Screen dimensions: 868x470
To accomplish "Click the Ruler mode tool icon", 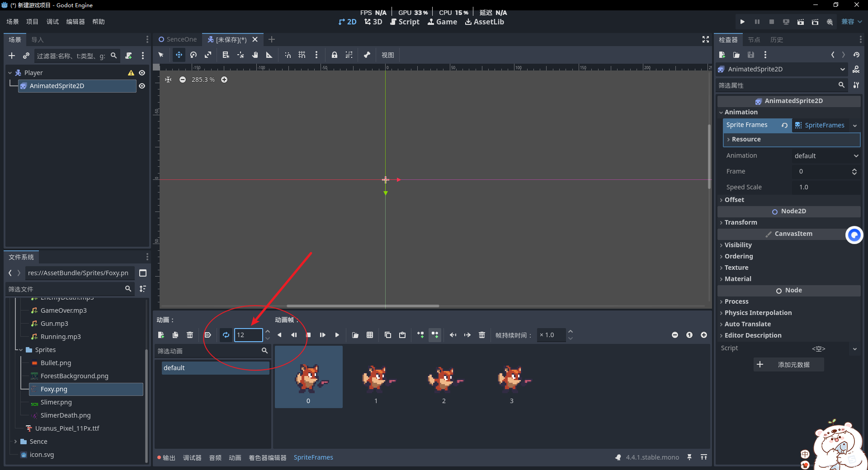I will click(269, 55).
